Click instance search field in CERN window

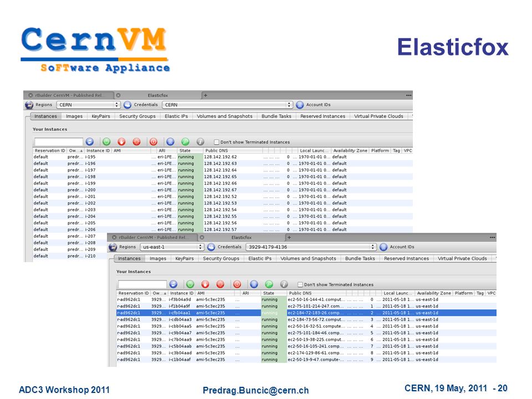click(x=58, y=142)
